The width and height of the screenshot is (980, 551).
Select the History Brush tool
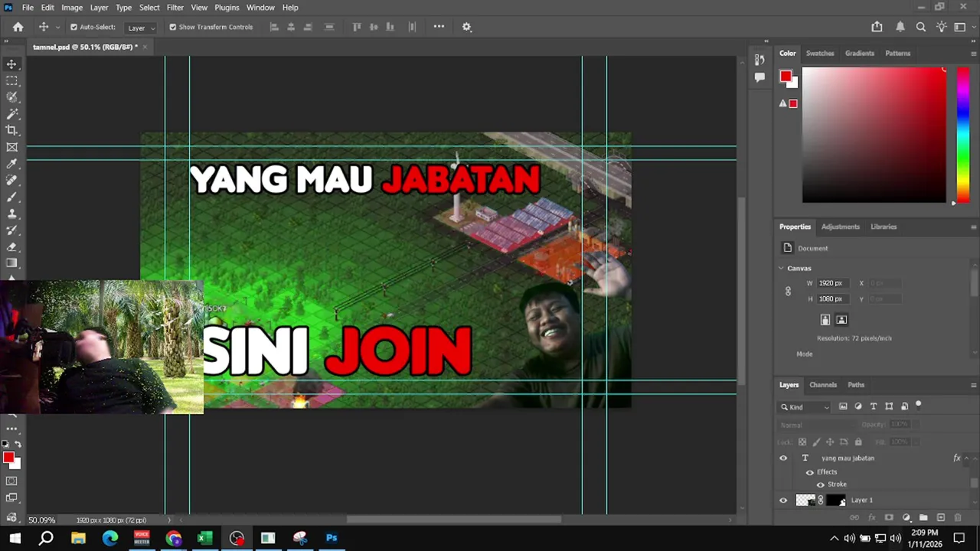(x=11, y=230)
